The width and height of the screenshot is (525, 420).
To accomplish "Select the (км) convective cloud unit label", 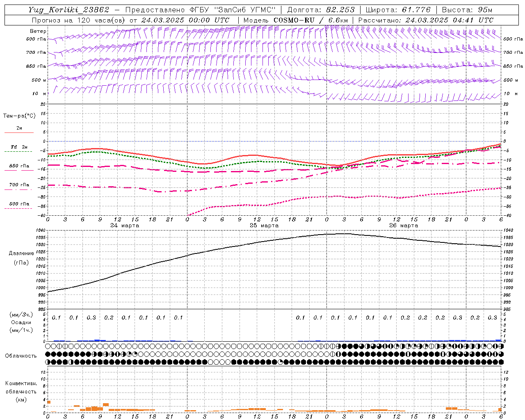I will 21,399.
